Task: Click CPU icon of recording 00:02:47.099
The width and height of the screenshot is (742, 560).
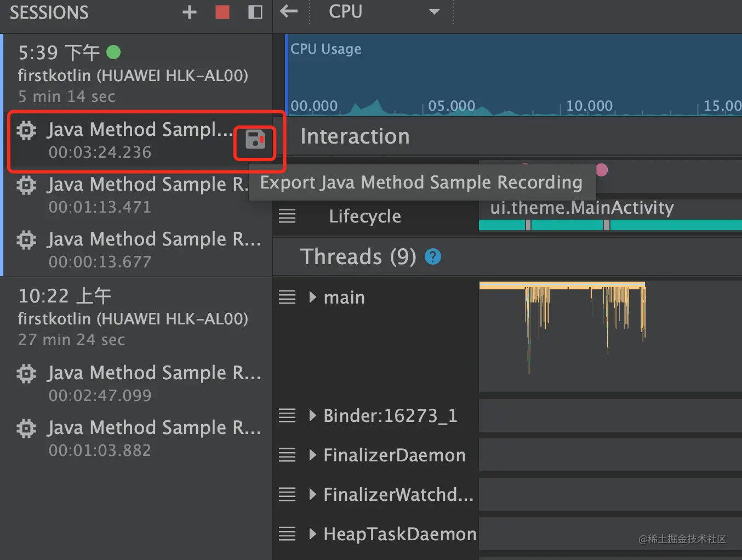Action: (26, 373)
